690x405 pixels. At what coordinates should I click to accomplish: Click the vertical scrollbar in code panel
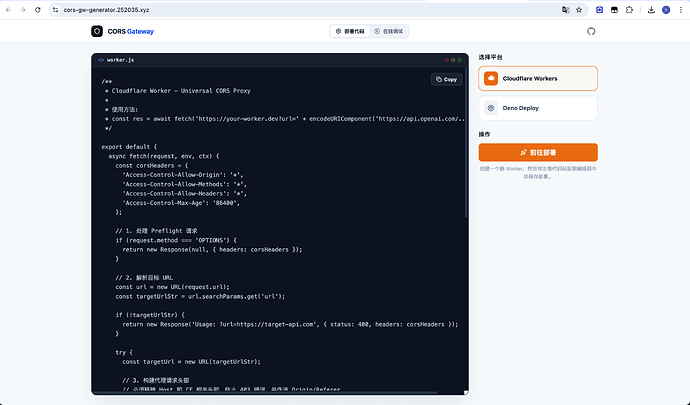pos(466,144)
